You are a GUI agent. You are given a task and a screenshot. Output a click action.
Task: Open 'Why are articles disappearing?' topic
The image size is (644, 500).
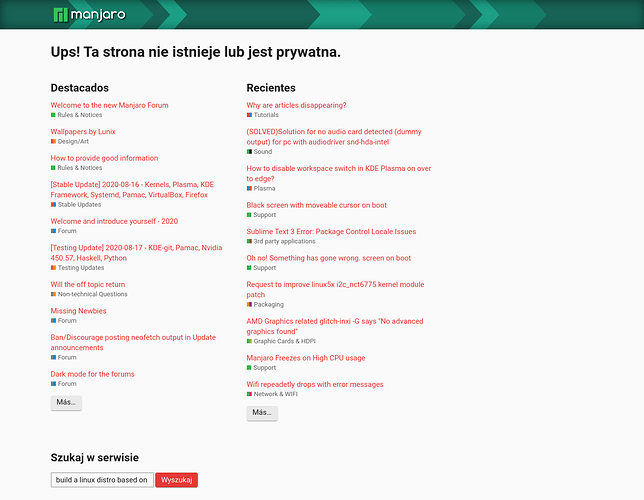(296, 105)
